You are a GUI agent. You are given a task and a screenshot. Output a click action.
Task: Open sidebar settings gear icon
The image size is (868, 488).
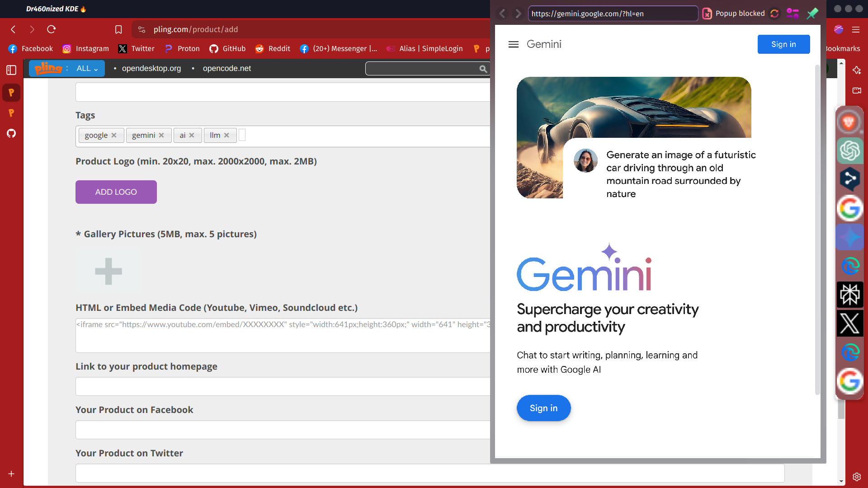click(x=857, y=477)
